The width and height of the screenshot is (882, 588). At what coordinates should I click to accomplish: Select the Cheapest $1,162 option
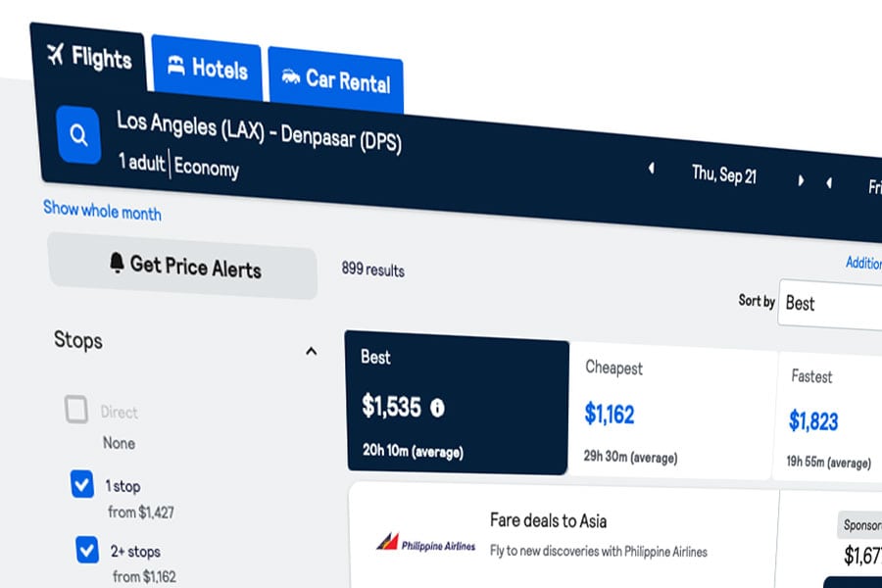pos(672,412)
